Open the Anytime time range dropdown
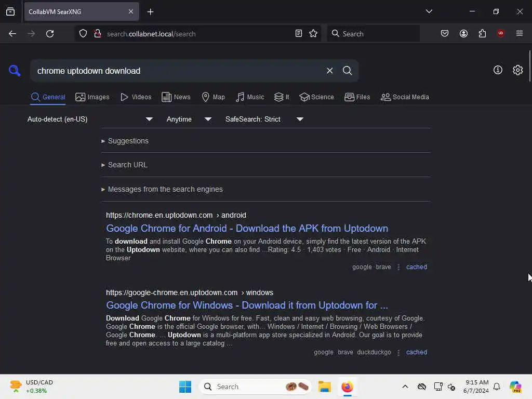This screenshot has height=399, width=532. 189,119
